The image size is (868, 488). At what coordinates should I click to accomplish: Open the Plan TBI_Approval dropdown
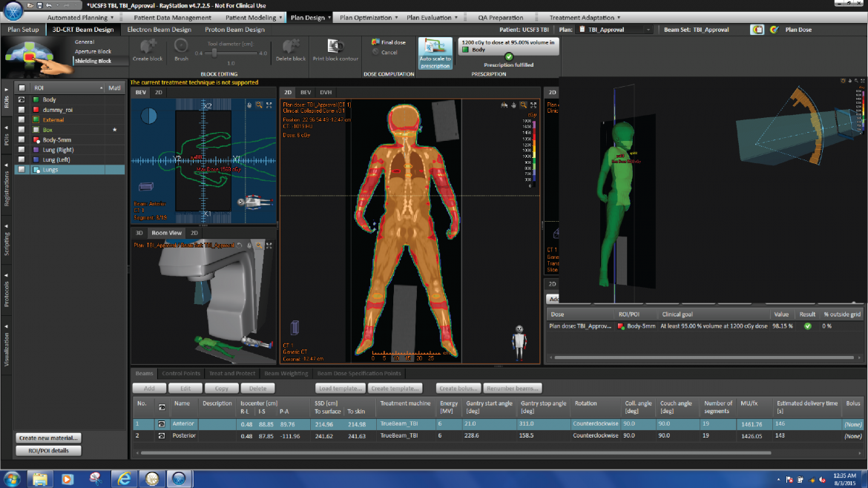click(x=616, y=30)
